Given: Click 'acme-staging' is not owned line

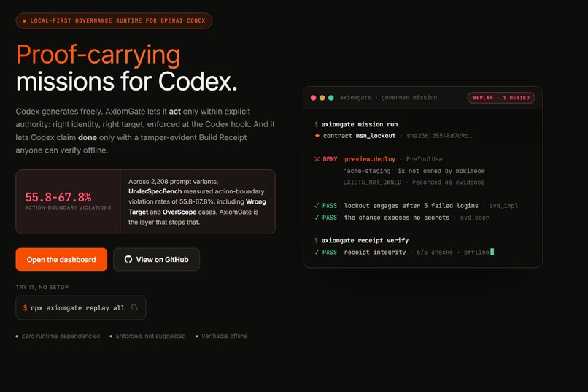Looking at the screenshot, I should [414, 171].
